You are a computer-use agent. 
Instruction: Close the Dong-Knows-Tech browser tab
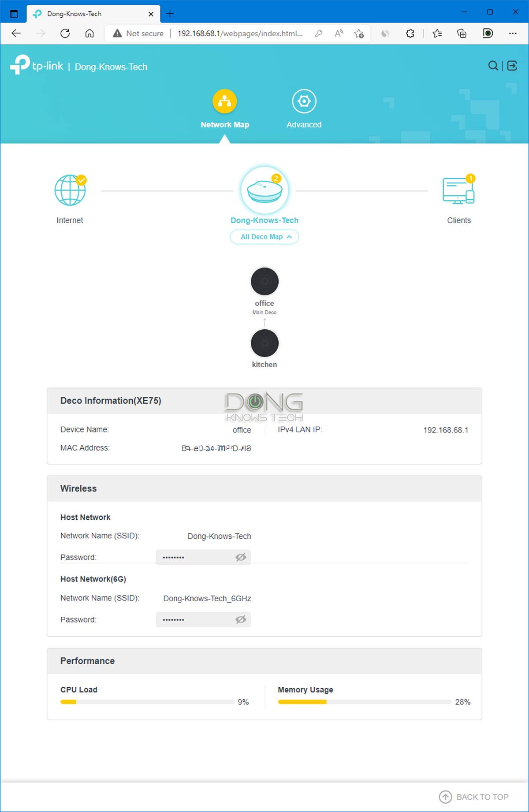pos(151,14)
